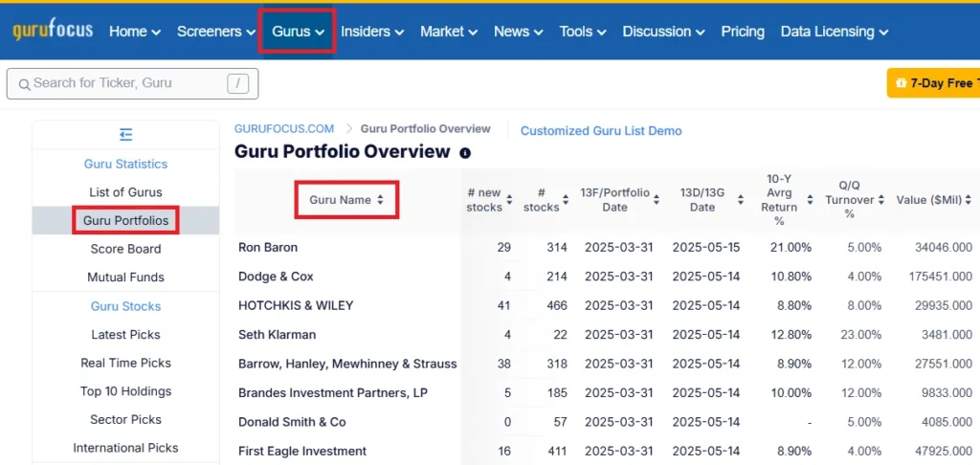Click the GURUFOCUS.COM breadcrumb link
The image size is (980, 465).
coord(284,129)
